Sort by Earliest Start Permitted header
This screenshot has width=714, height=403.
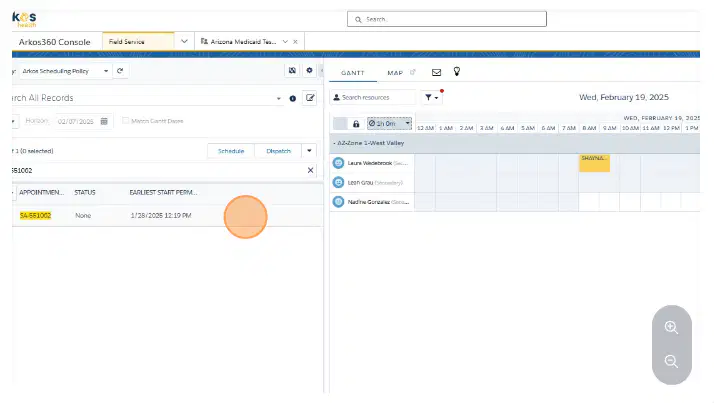click(163, 193)
